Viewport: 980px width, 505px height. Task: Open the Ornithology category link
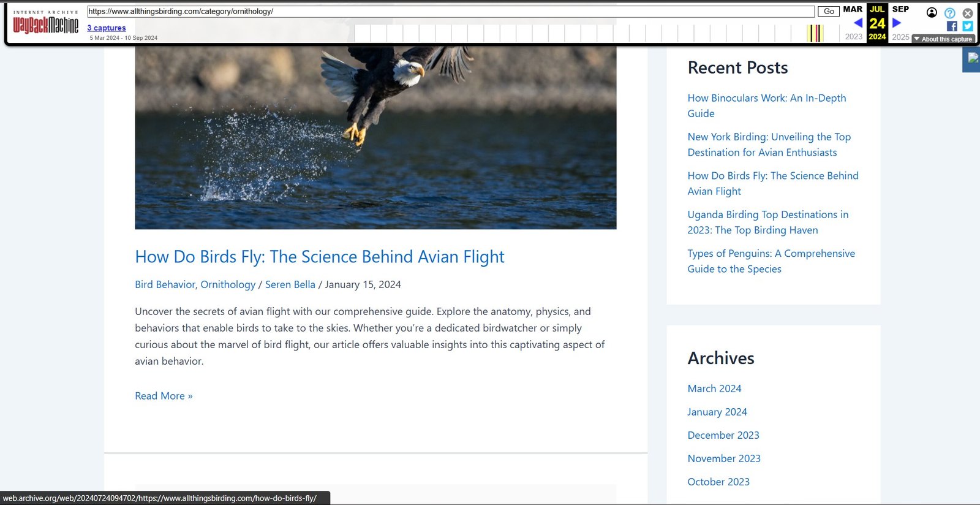coord(228,284)
